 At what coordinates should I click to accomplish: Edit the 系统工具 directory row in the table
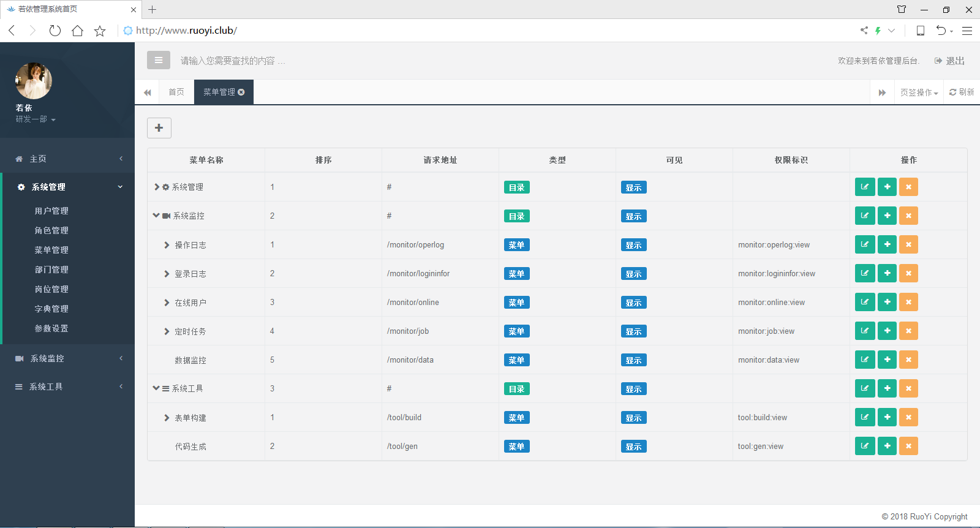[865, 388]
